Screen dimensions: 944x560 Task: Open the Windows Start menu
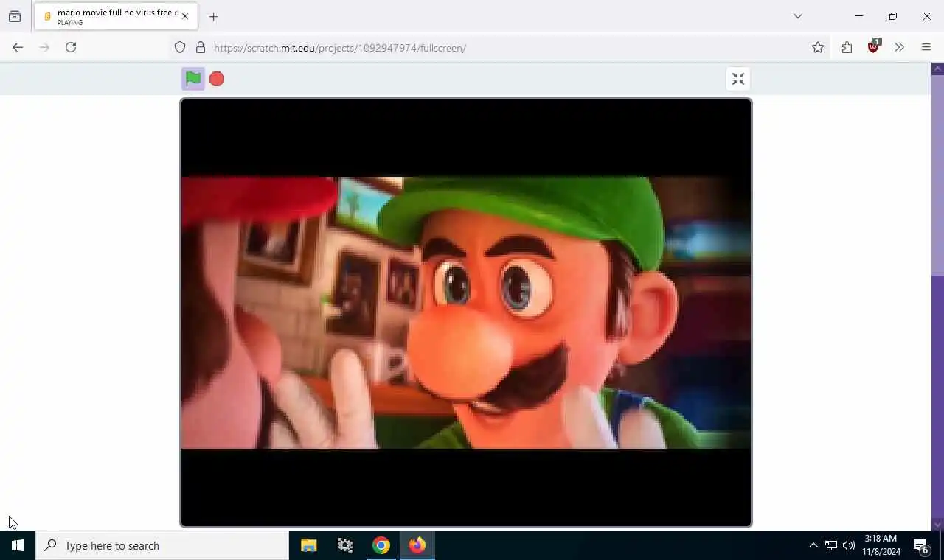pyautogui.click(x=18, y=545)
